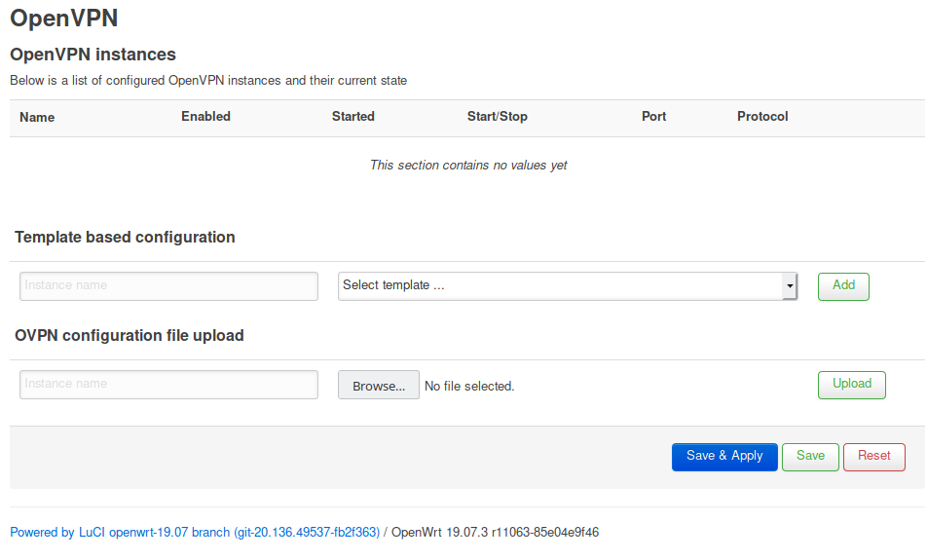Click the Name column header
Image resolution: width=927 pixels, height=560 pixels.
point(37,117)
